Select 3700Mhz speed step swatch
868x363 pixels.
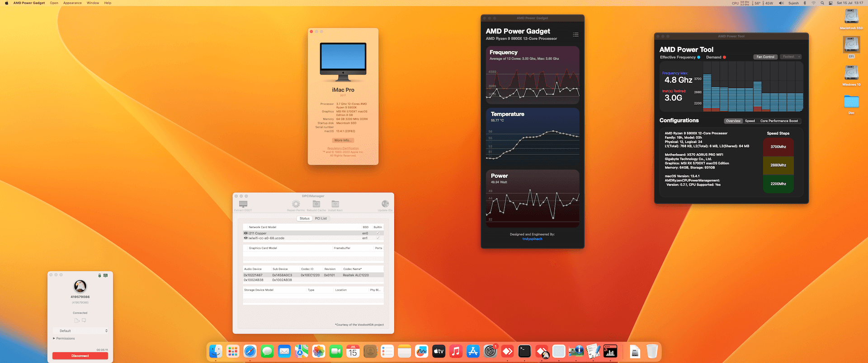pos(778,147)
